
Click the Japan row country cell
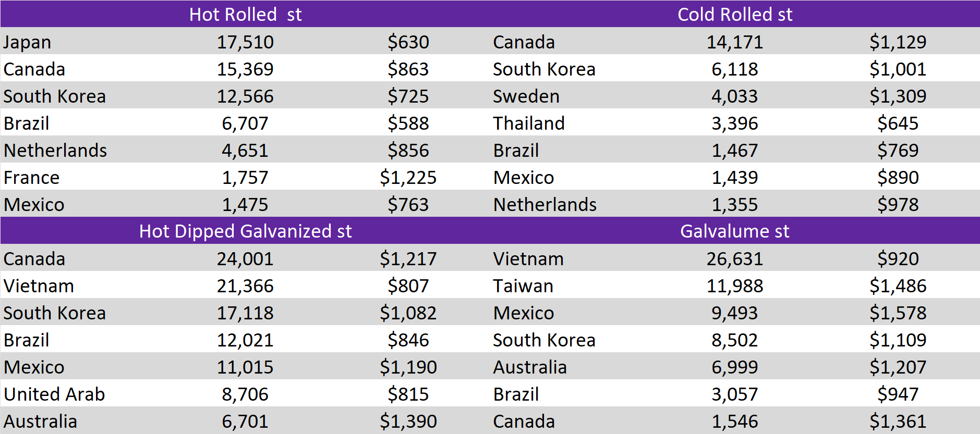[x=27, y=42]
